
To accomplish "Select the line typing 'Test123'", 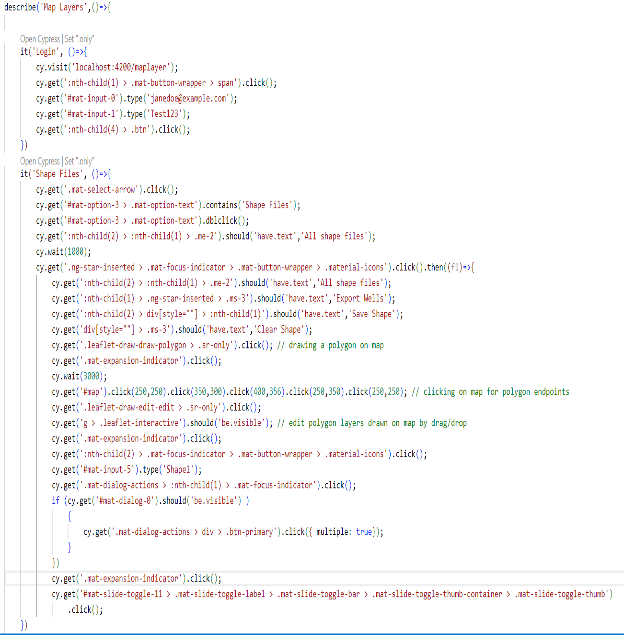I will tap(112, 114).
